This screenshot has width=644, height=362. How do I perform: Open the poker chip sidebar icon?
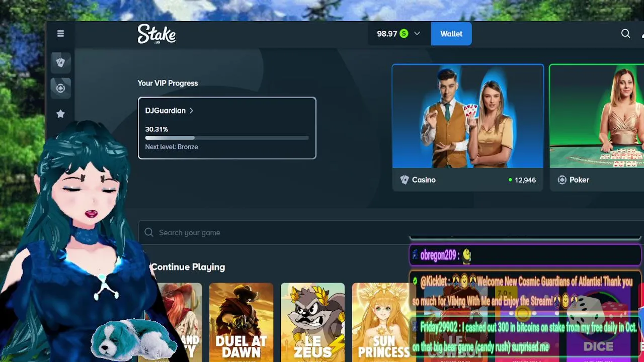click(60, 88)
